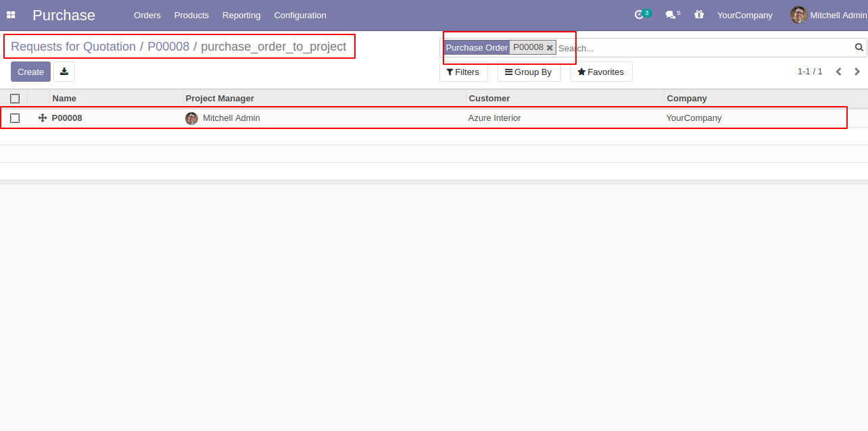Click the download export icon button
The image size is (868, 431).
(64, 72)
